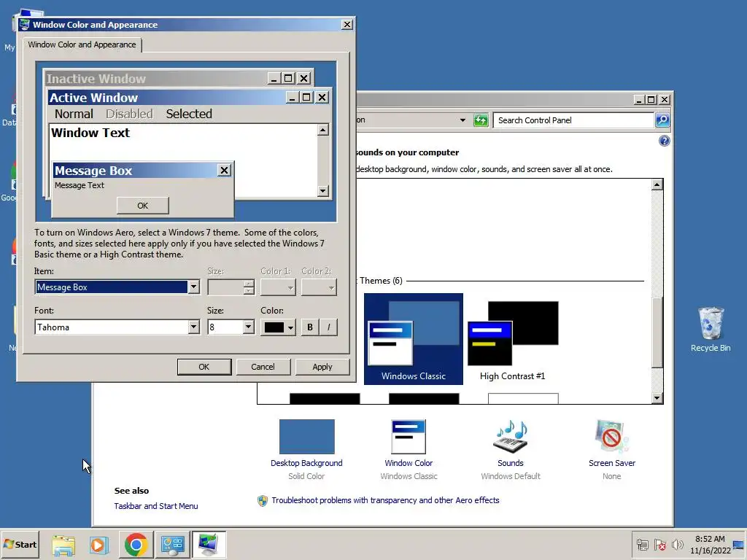Click the 'Window Text' preview text
The image size is (747, 560).
(90, 133)
